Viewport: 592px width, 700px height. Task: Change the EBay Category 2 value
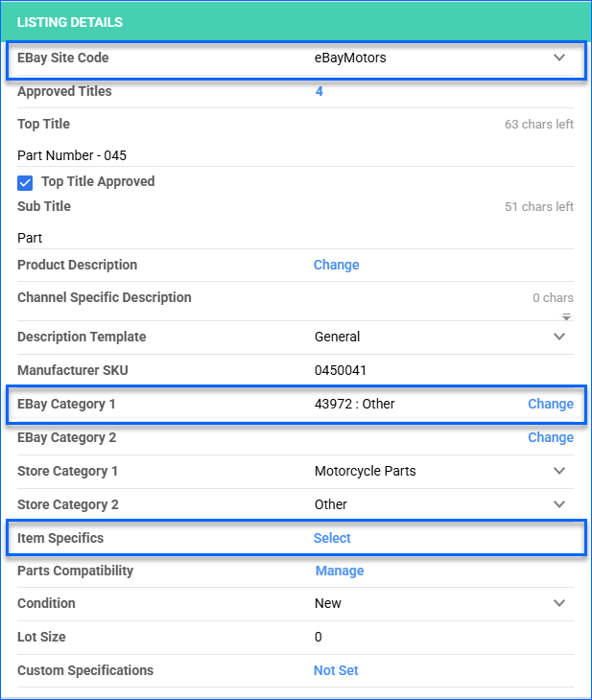tap(550, 437)
